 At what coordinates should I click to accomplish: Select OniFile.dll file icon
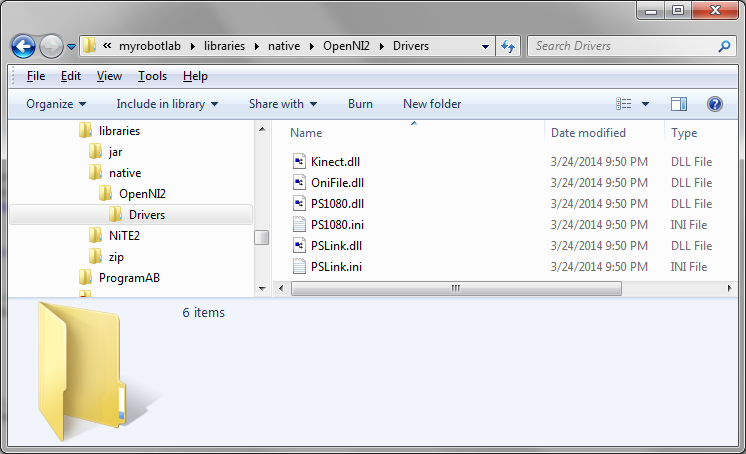299,182
